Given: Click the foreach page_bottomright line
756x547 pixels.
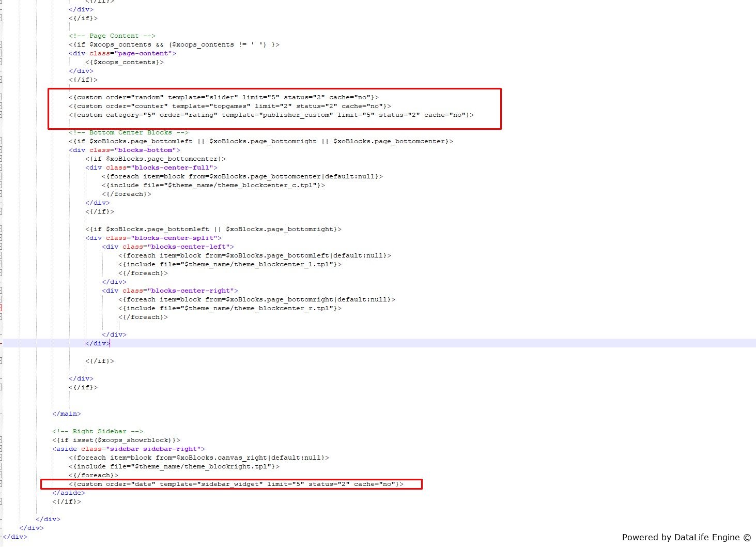Looking at the screenshot, I should coord(256,299).
